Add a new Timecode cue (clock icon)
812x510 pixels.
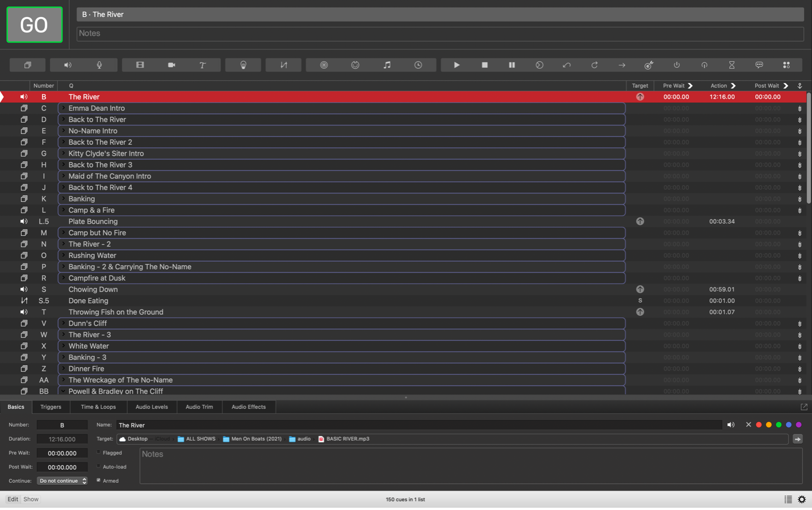[418, 65]
